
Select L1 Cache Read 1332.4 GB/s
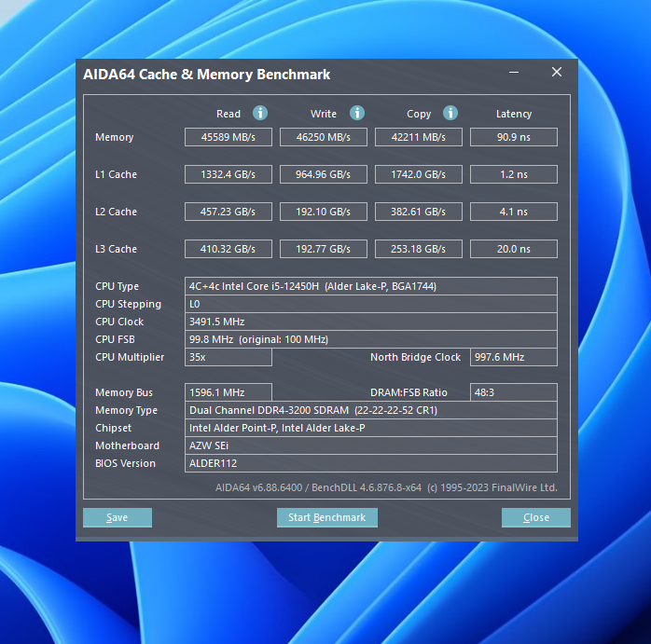(x=229, y=174)
